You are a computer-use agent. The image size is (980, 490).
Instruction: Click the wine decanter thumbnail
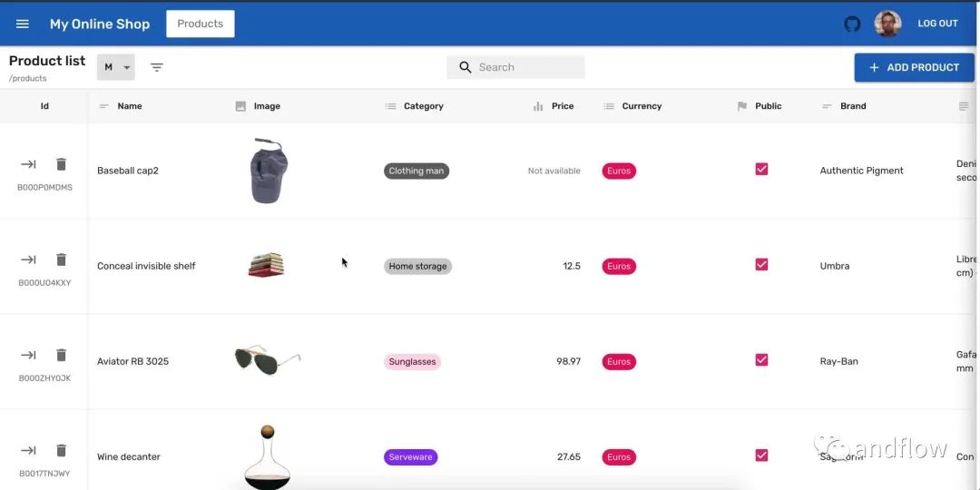click(268, 456)
